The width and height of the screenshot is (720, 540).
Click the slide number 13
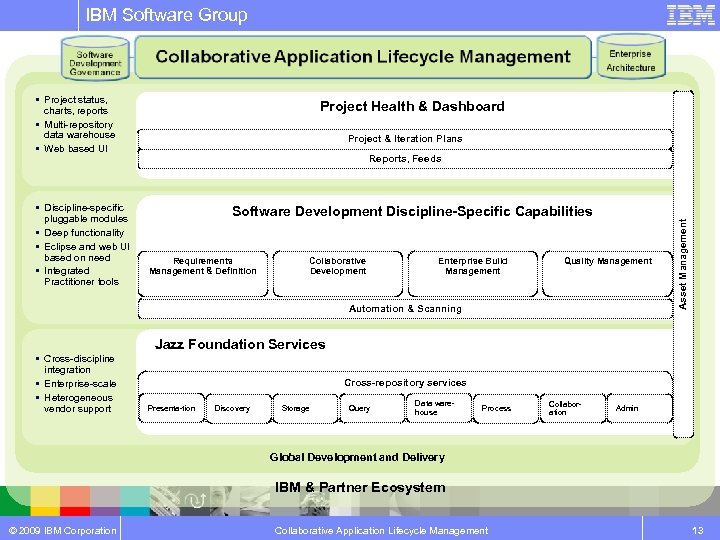click(x=698, y=530)
